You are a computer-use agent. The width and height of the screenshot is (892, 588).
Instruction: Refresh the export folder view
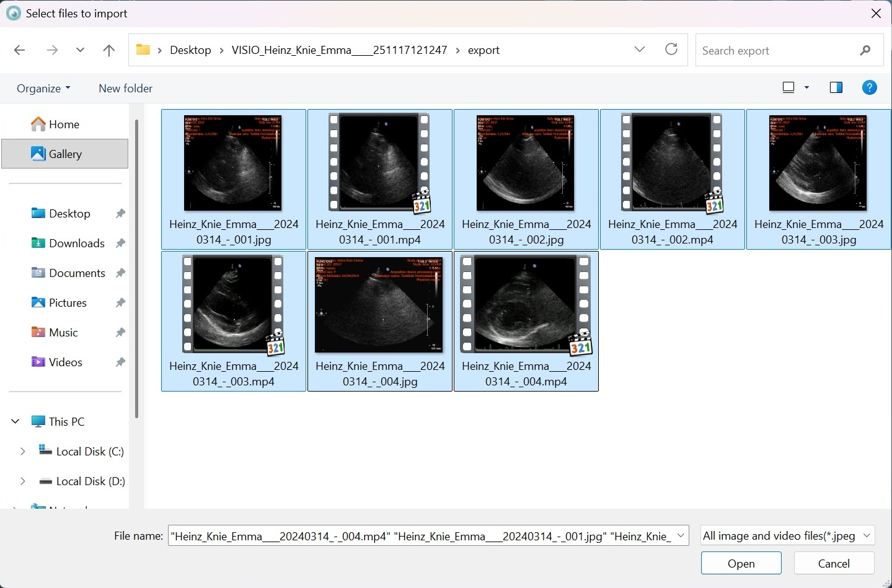coord(671,50)
